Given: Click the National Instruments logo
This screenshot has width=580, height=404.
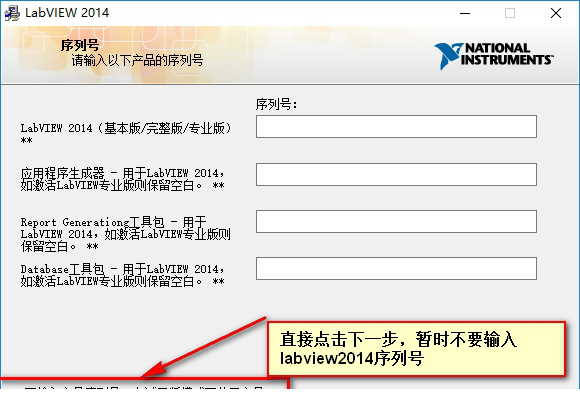Looking at the screenshot, I should 493,56.
